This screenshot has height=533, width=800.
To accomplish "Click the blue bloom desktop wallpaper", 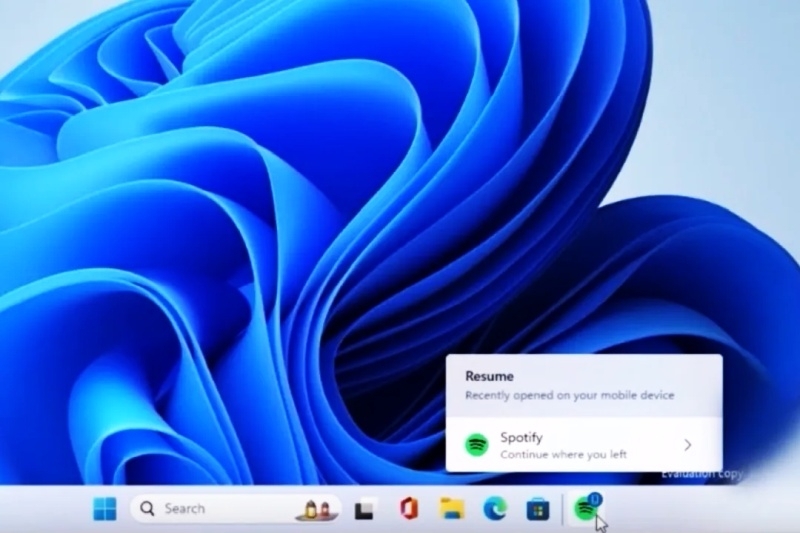I will pyautogui.click(x=250, y=250).
